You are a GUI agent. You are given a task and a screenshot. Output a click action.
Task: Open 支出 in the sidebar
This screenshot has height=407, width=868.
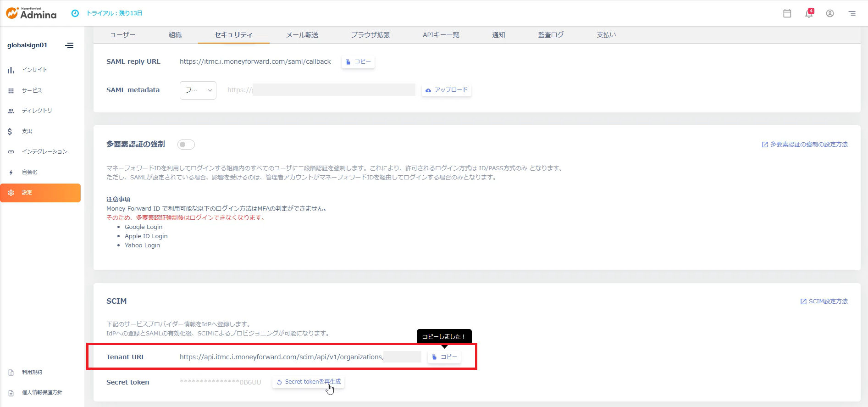tap(40, 131)
